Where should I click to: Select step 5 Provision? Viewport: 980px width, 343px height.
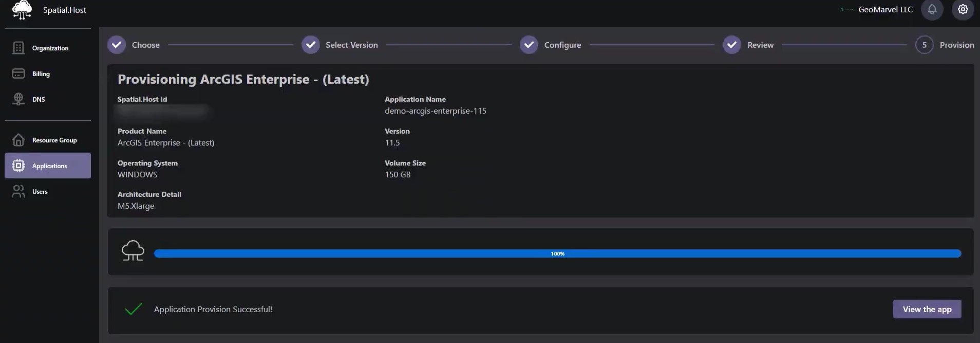click(x=924, y=45)
